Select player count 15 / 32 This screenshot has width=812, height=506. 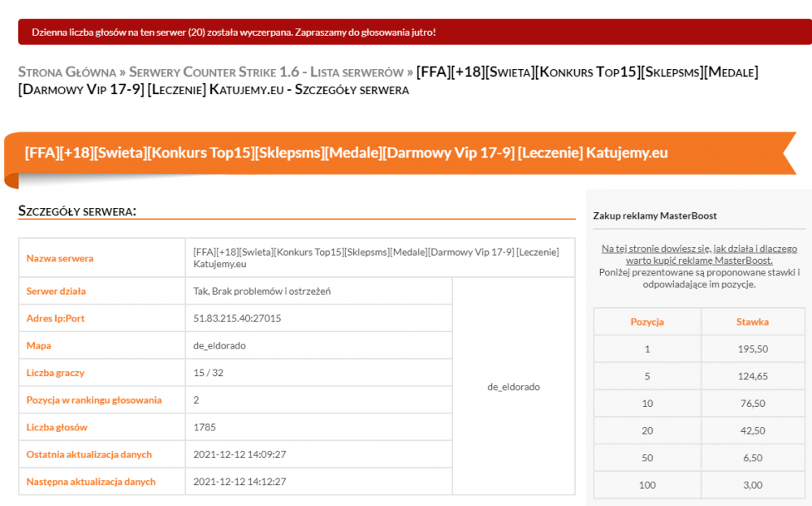(x=208, y=372)
